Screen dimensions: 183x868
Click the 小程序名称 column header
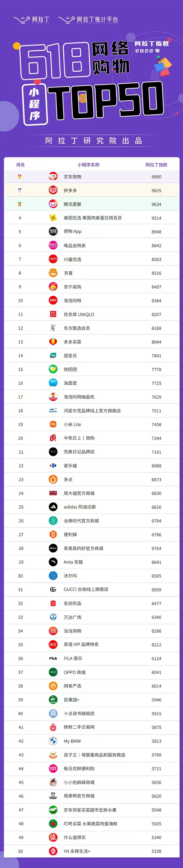(x=88, y=165)
